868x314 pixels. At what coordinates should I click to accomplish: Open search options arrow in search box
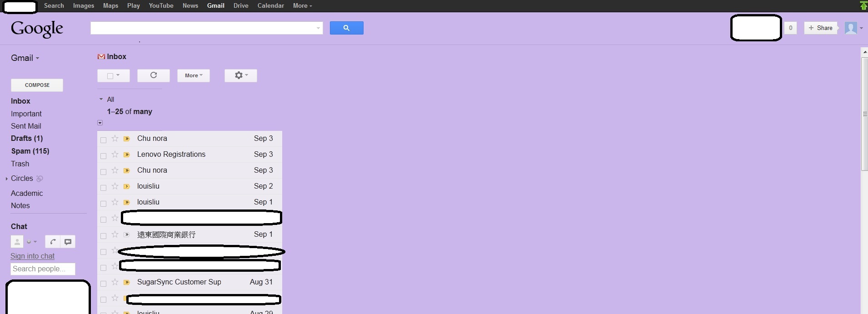pos(318,28)
